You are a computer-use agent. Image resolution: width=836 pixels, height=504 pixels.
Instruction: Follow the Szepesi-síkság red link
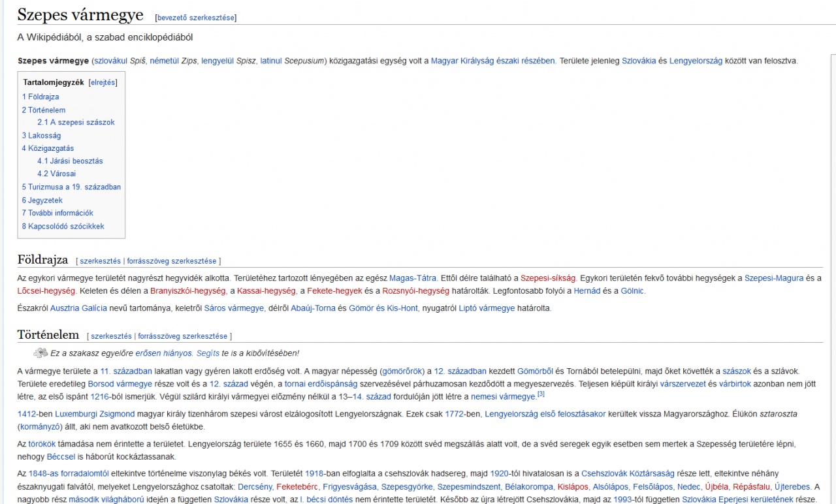pyautogui.click(x=548, y=278)
